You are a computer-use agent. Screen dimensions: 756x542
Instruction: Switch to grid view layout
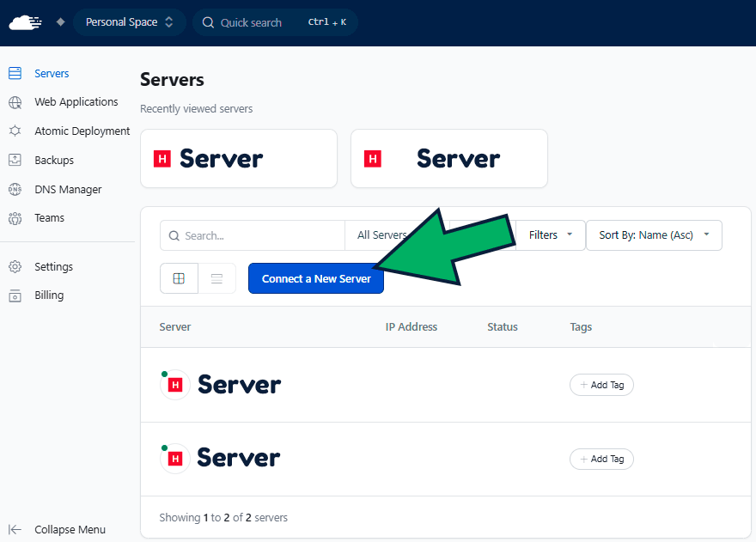[179, 277]
